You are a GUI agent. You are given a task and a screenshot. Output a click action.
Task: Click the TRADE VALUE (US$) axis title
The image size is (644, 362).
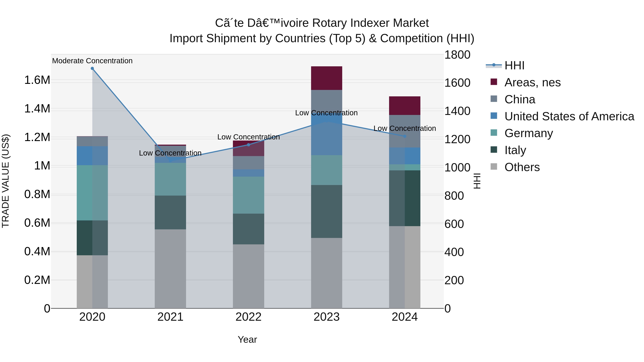click(x=6, y=181)
